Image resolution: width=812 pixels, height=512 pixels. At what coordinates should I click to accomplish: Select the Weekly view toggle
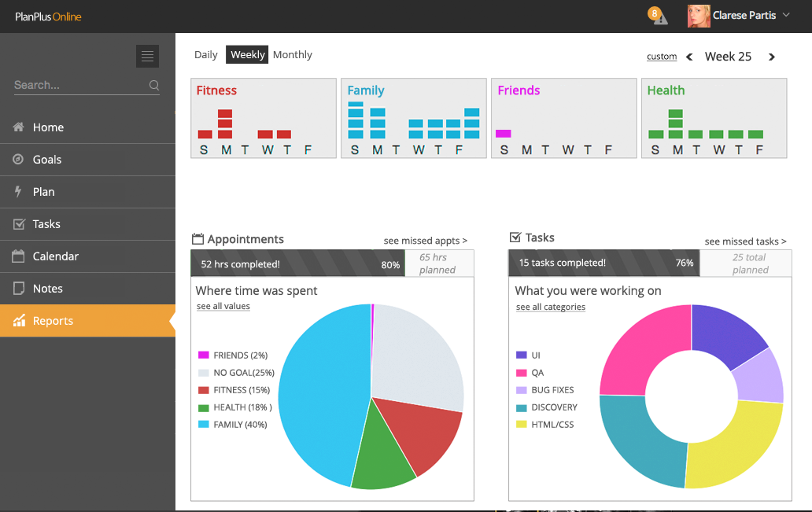247,55
